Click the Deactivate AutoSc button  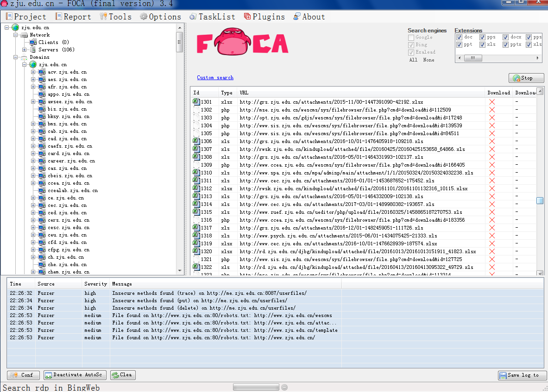[x=74, y=375]
